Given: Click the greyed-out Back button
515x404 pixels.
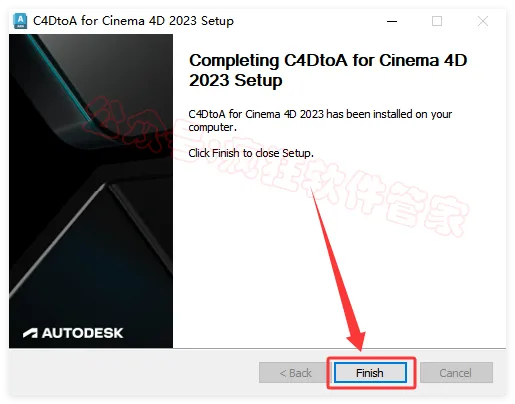Looking at the screenshot, I should pyautogui.click(x=295, y=373).
